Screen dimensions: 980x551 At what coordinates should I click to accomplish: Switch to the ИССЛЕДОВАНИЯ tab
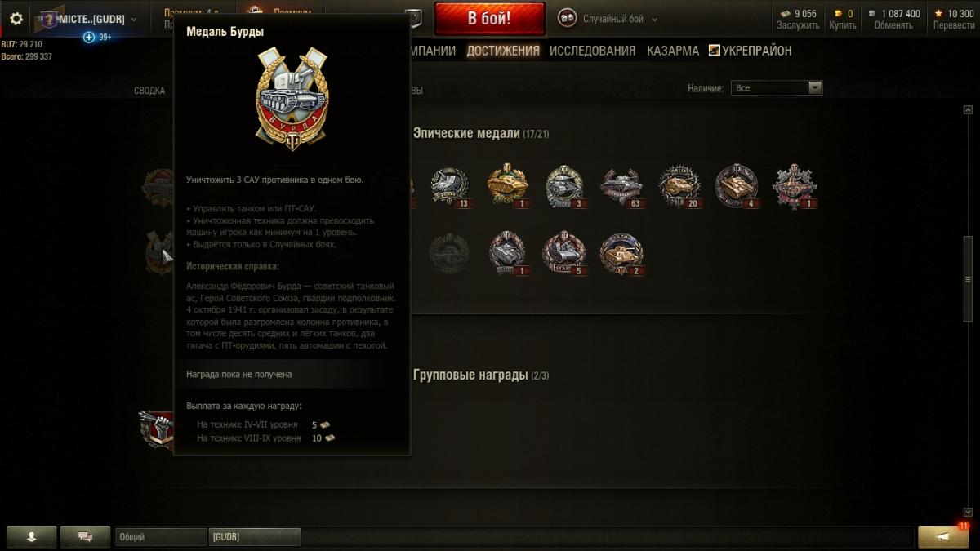coord(592,51)
